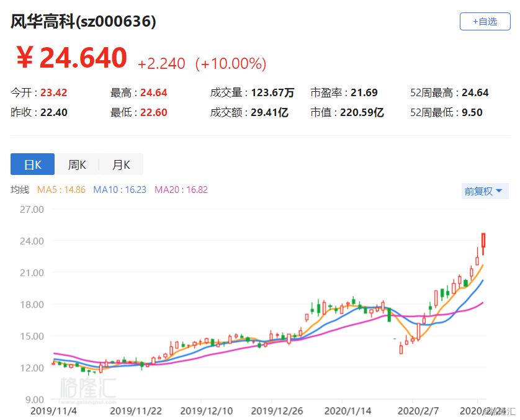This screenshot has width=520, height=420.
Task: Click the 均线 label
Action: [x=20, y=190]
